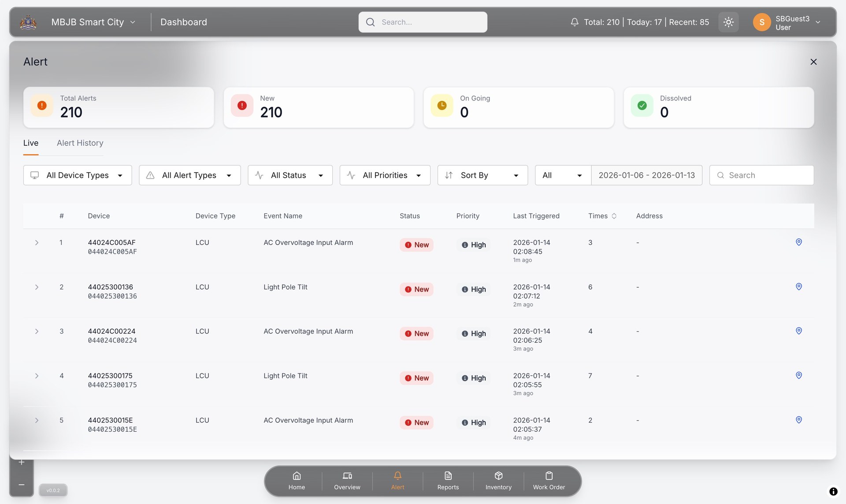Open location pin for device 4402530015E
846x504 pixels.
click(x=798, y=420)
